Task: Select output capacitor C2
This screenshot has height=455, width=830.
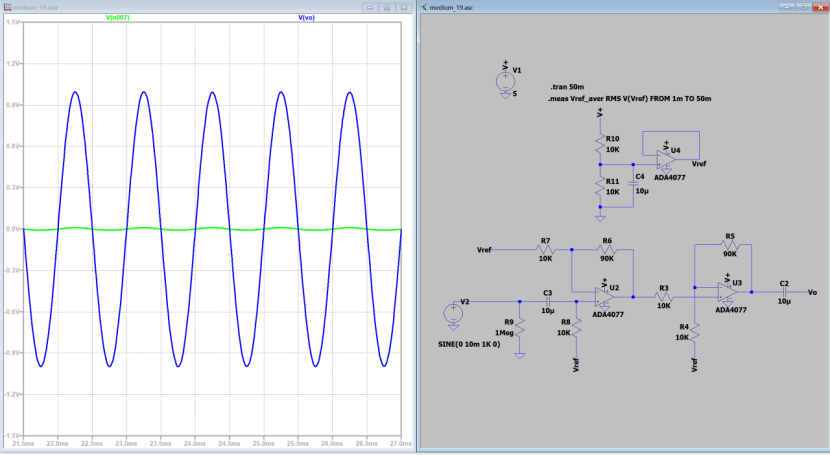Action: (x=784, y=292)
